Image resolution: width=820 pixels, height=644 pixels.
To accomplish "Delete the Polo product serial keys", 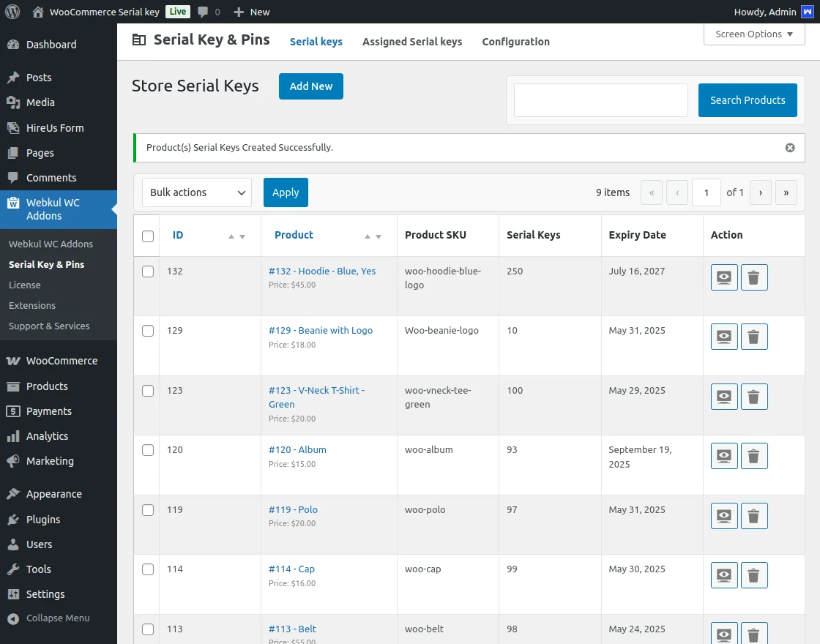I will click(754, 516).
